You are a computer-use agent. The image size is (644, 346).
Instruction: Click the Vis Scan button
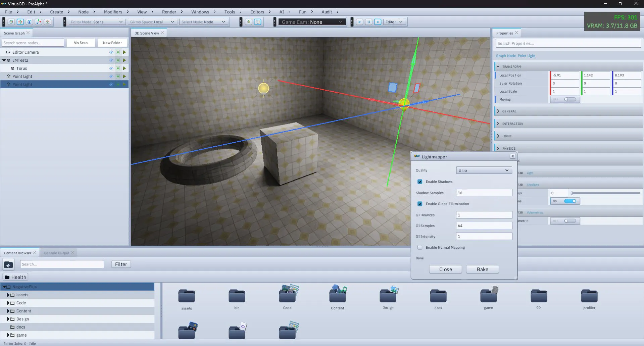(81, 43)
